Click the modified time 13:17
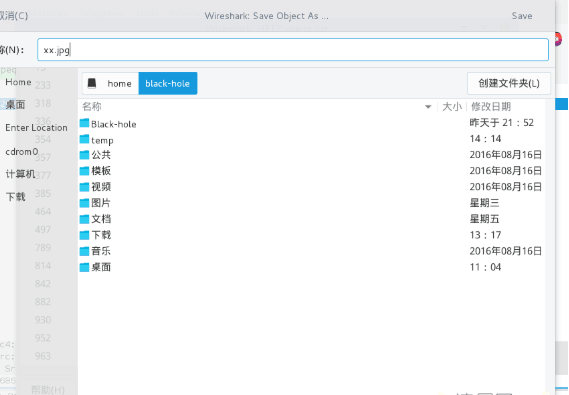The width and height of the screenshot is (569, 395). click(x=485, y=235)
